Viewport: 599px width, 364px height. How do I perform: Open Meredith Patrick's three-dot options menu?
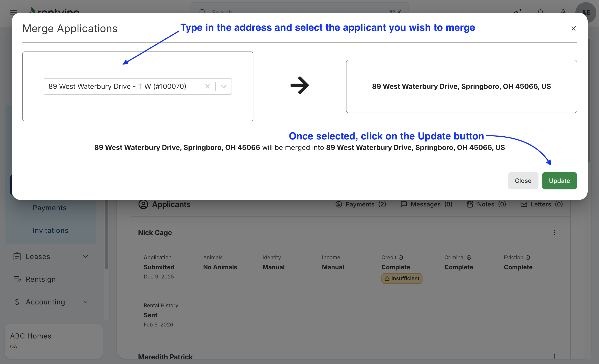coord(554,356)
